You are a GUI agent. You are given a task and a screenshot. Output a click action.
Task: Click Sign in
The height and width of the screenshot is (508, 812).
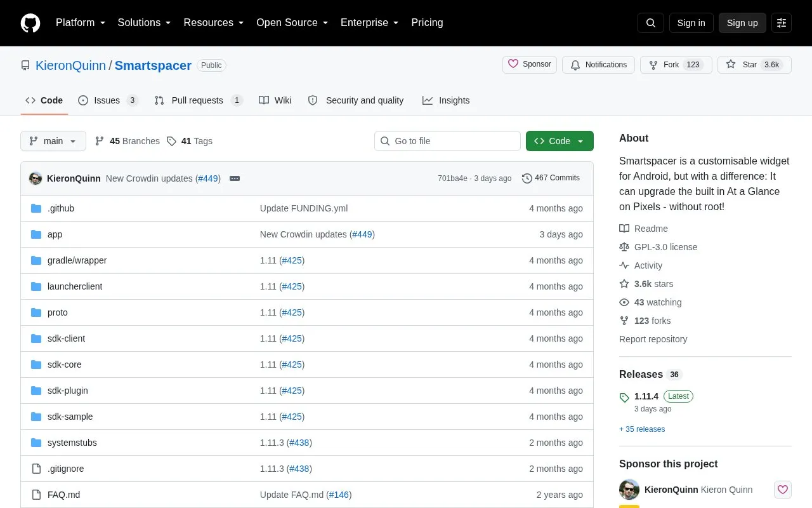point(691,23)
